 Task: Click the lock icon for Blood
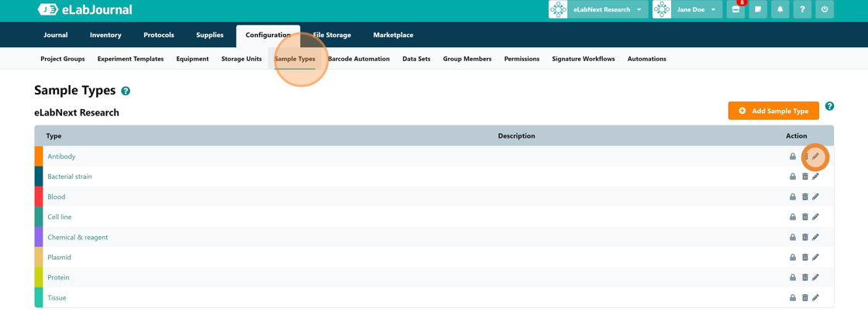coord(792,197)
